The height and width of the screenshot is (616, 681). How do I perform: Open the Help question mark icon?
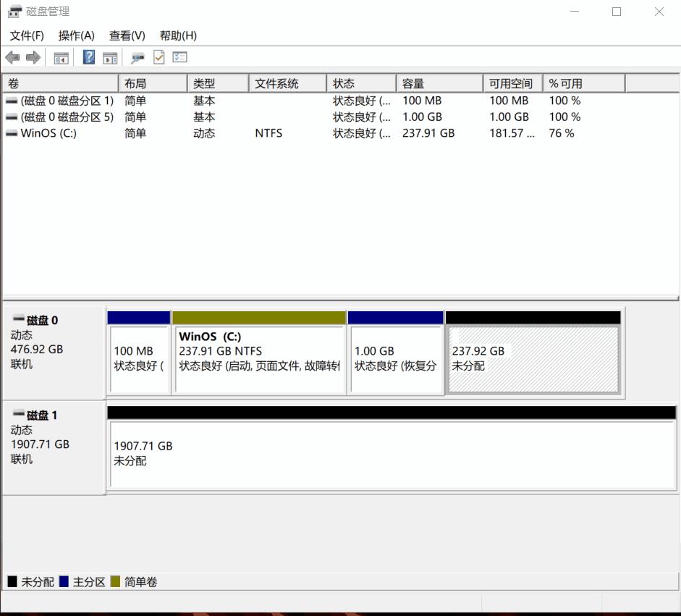89,57
